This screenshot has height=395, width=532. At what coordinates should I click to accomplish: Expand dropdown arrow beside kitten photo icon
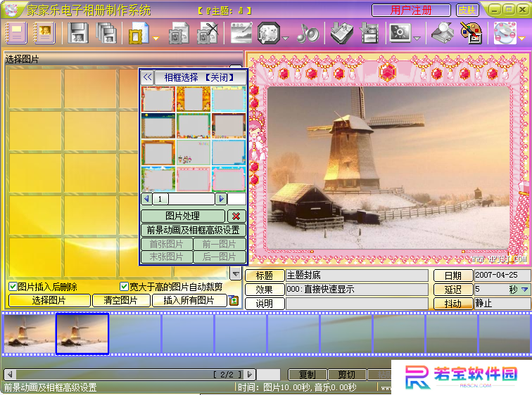(285, 39)
